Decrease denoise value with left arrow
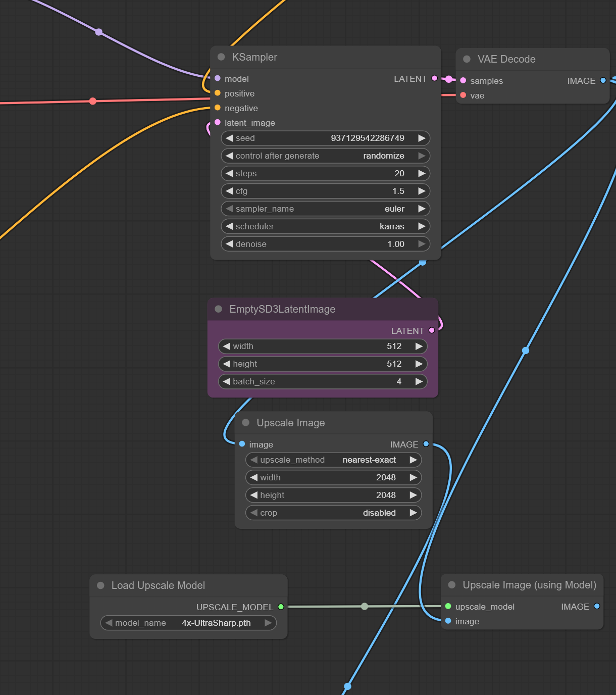 229,244
